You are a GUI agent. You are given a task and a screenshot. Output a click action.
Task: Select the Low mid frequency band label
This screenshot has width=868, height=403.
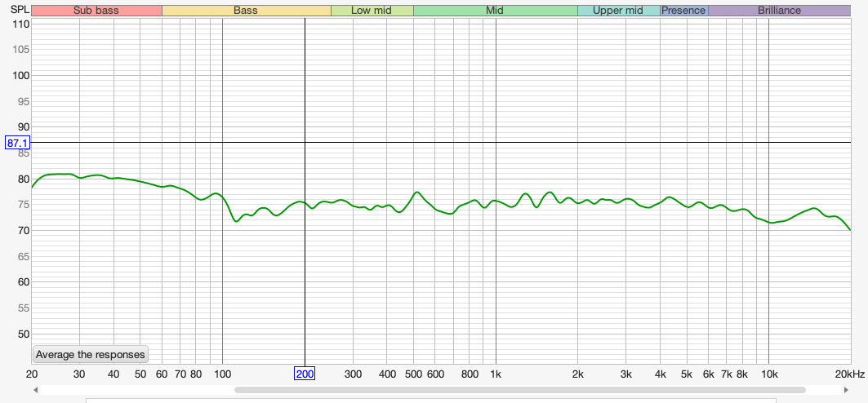coord(372,11)
